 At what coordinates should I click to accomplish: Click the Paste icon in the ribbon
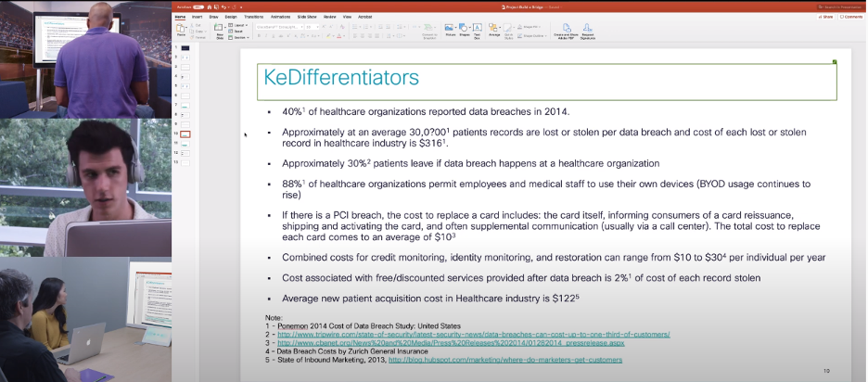pyautogui.click(x=181, y=31)
